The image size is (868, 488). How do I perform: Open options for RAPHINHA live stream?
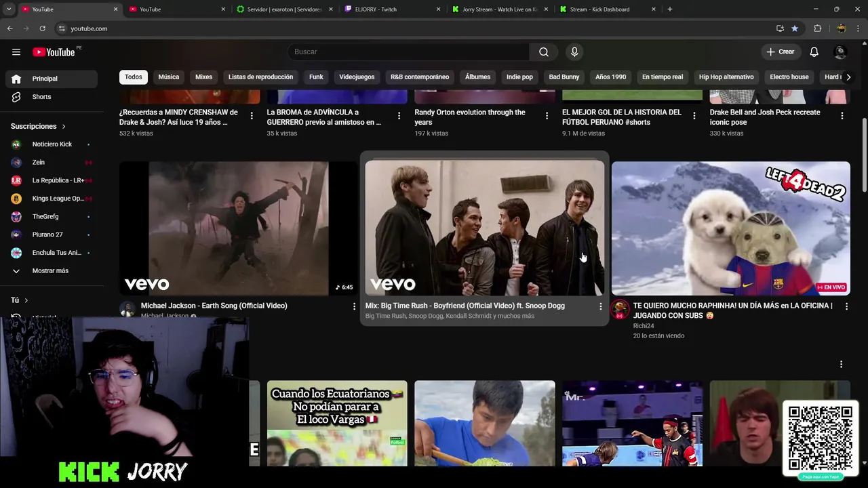[846, 306]
